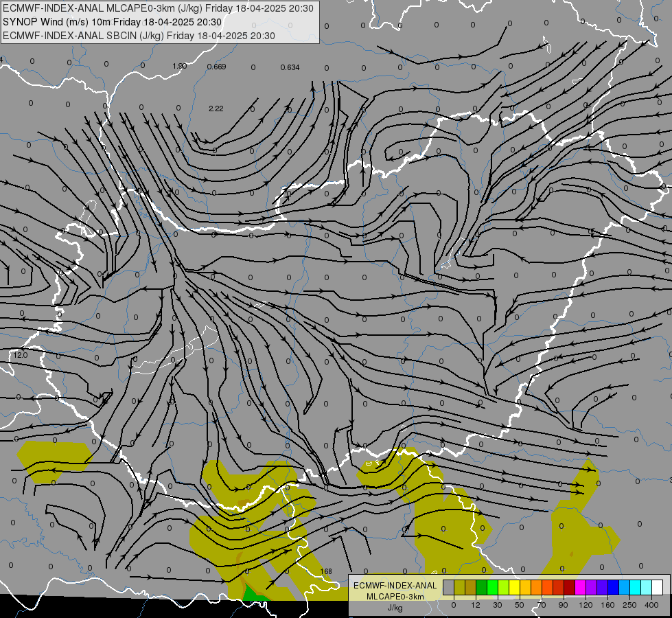Click the map value 168

tap(326, 571)
